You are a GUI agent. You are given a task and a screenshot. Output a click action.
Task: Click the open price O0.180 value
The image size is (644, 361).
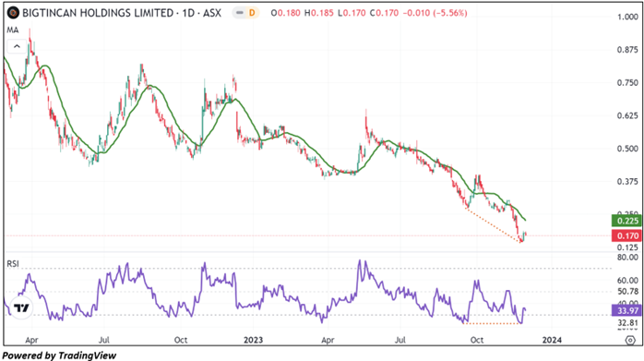click(285, 13)
